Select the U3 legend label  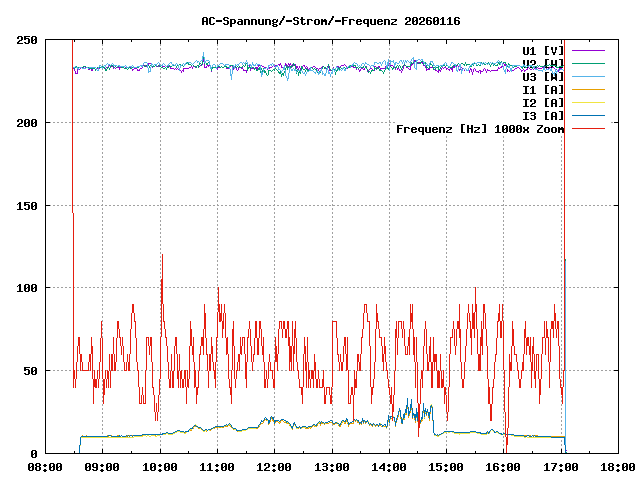543,76
